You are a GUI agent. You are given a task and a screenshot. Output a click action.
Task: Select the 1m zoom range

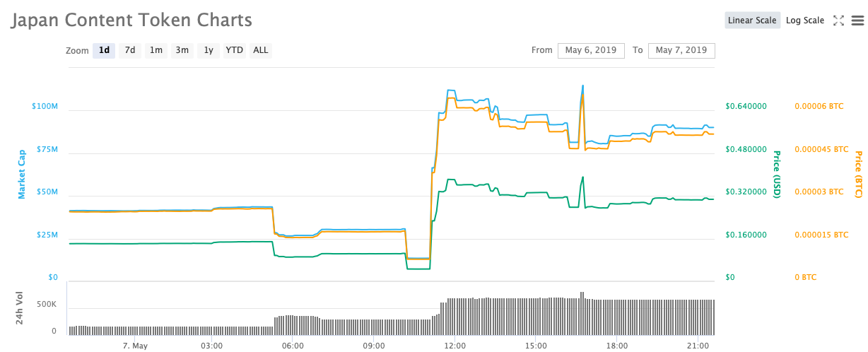[156, 50]
